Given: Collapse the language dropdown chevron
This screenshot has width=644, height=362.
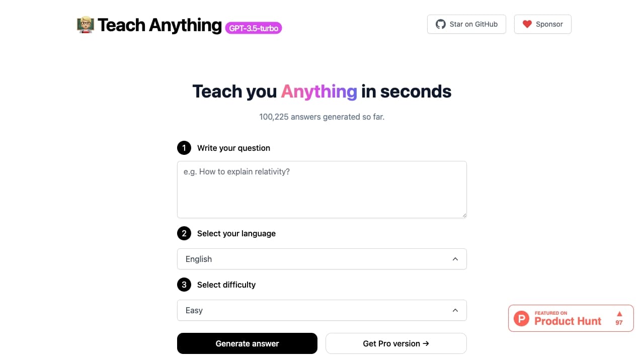Looking at the screenshot, I should point(455,259).
